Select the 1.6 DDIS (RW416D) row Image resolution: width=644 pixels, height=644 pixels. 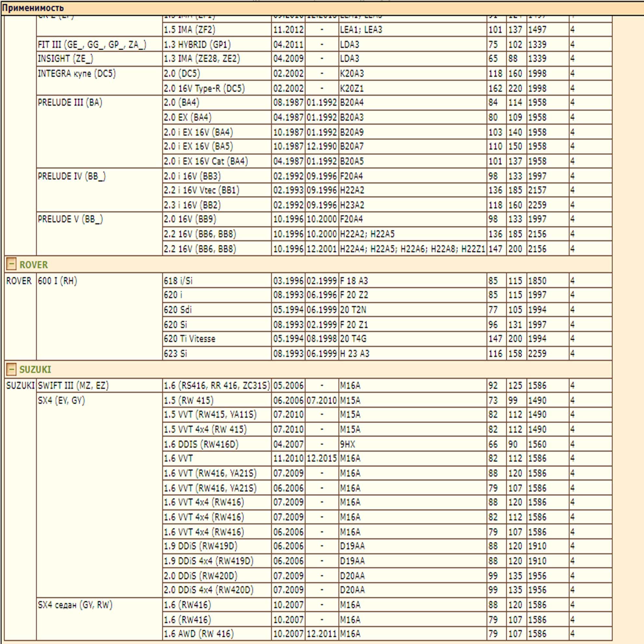[x=387, y=444]
